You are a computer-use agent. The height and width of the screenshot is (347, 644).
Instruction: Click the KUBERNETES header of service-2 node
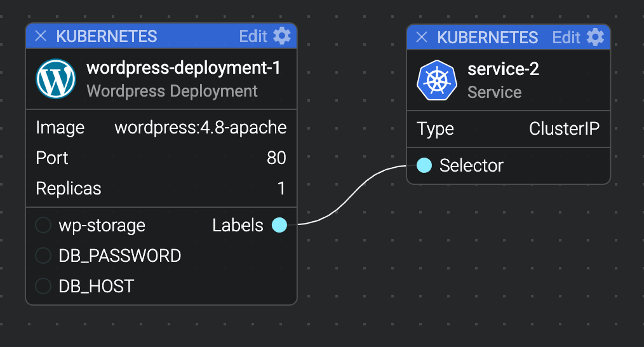pos(488,38)
